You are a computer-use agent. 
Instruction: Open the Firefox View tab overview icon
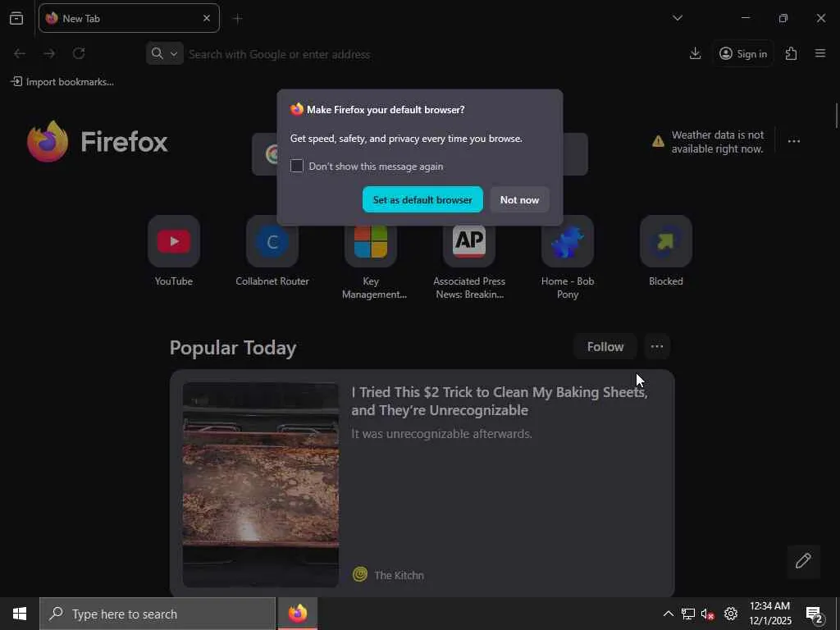[16, 18]
